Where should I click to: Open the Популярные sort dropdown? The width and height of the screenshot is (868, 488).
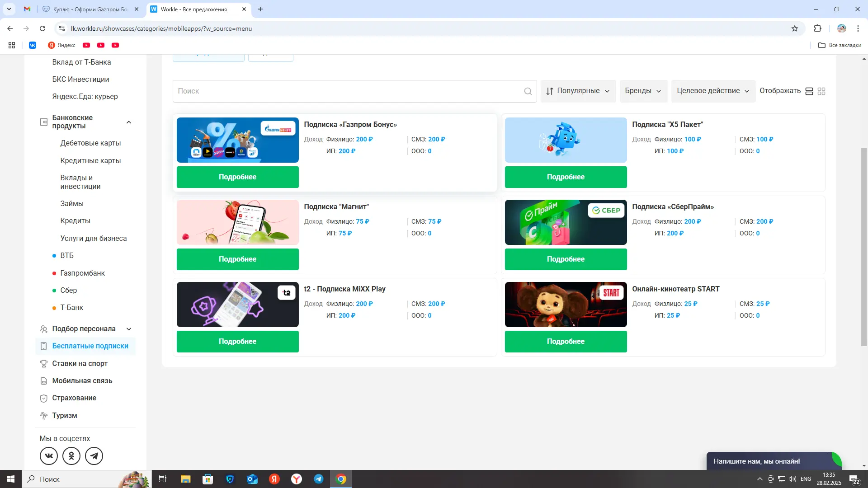coord(578,91)
